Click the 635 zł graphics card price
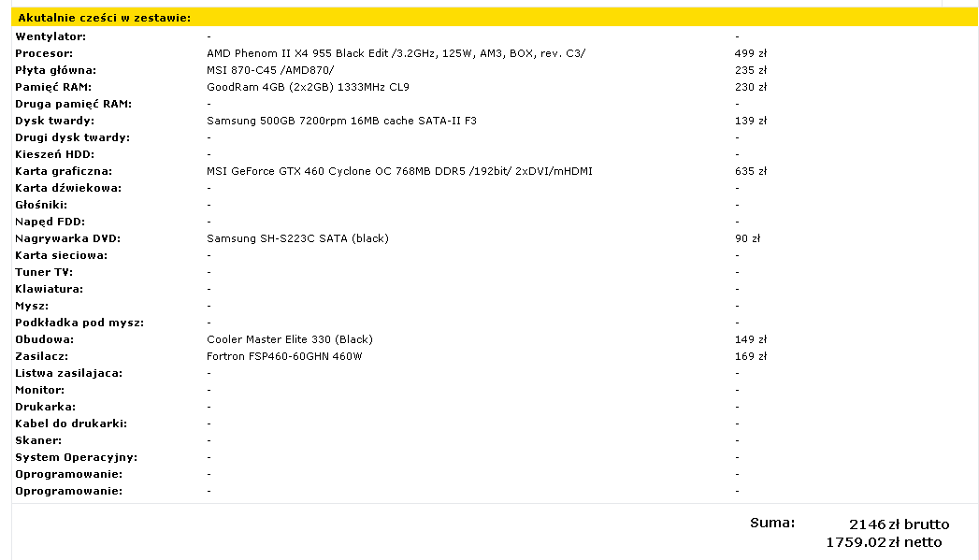 click(751, 171)
